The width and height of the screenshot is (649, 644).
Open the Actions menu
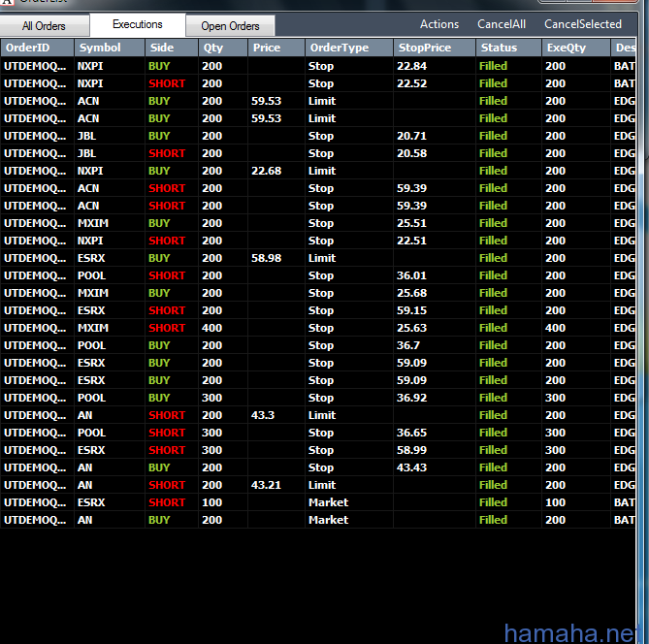tap(439, 24)
